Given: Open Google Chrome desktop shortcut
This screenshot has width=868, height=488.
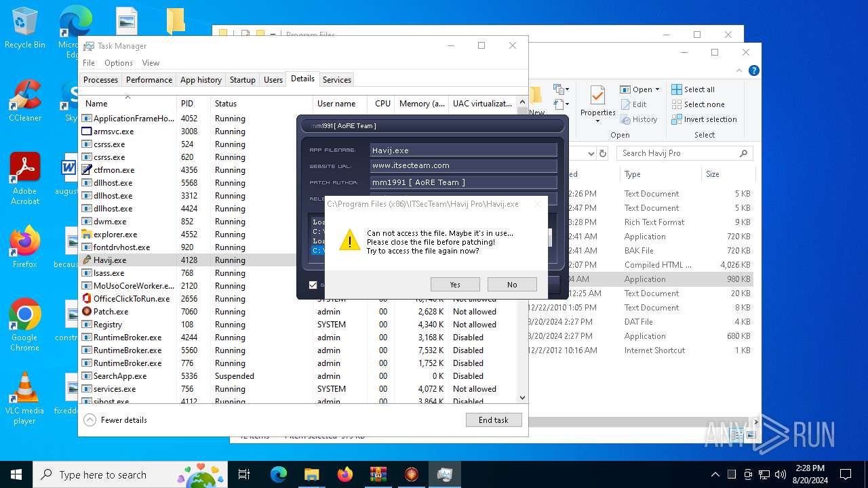Looking at the screenshot, I should click(x=24, y=325).
